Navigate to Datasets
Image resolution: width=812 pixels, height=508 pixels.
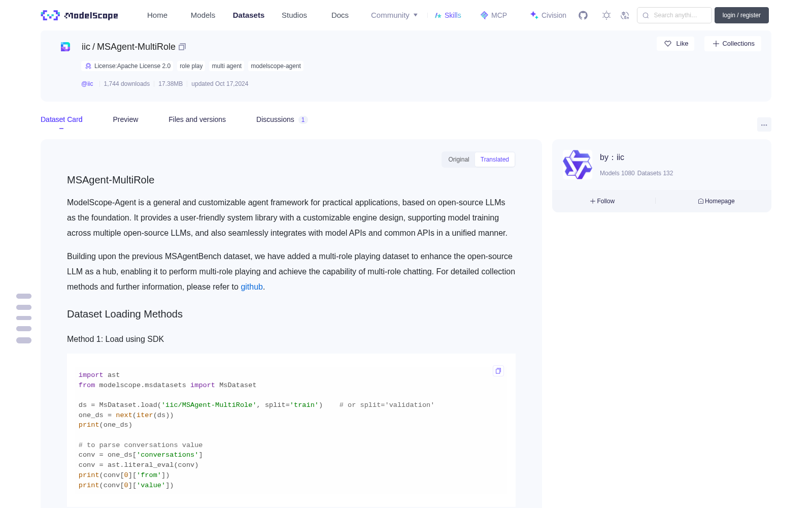[x=249, y=15]
